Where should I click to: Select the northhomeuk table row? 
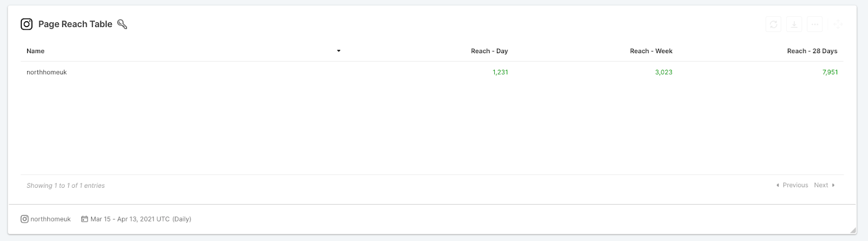pyautogui.click(x=432, y=72)
